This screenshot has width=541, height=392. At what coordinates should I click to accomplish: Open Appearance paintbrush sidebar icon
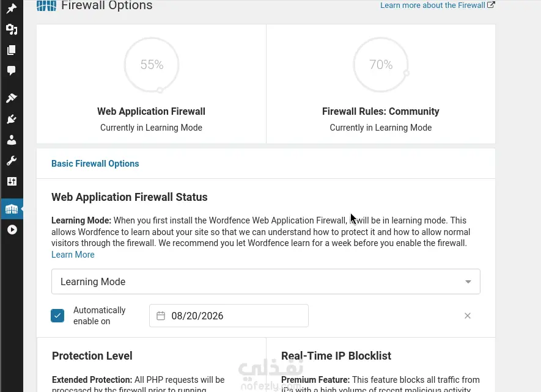[12, 98]
